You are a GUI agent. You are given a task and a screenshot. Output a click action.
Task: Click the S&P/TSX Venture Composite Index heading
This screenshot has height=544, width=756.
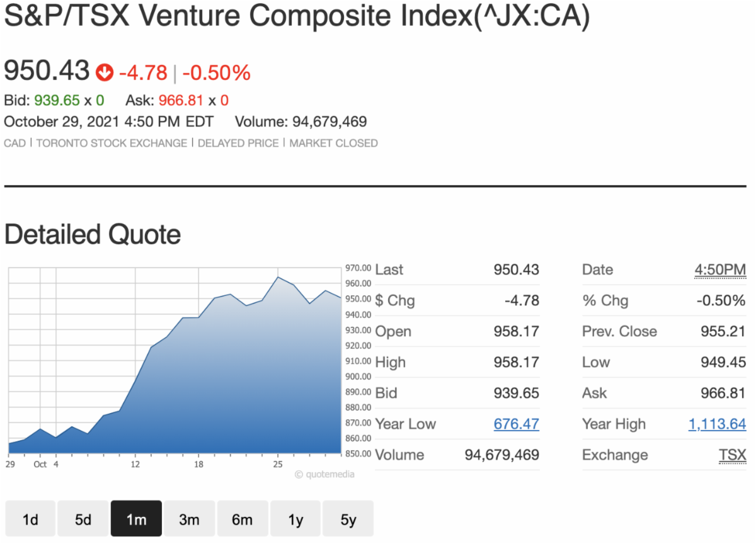pos(297,17)
